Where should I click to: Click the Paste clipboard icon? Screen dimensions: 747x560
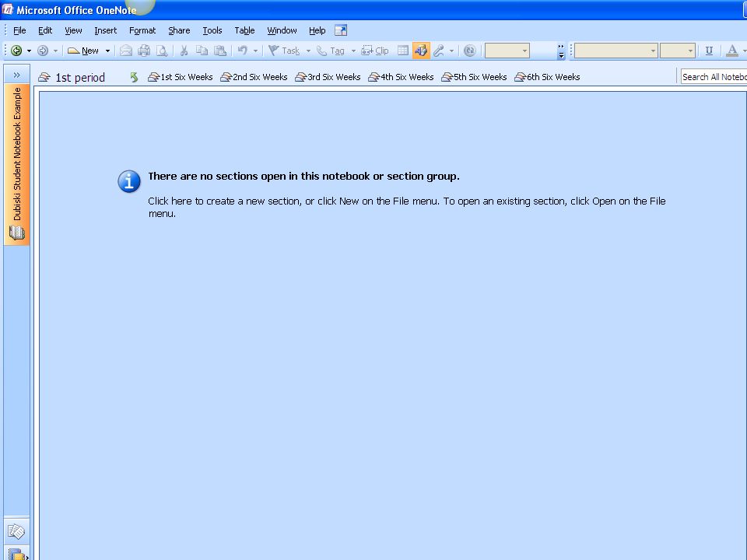[220, 51]
